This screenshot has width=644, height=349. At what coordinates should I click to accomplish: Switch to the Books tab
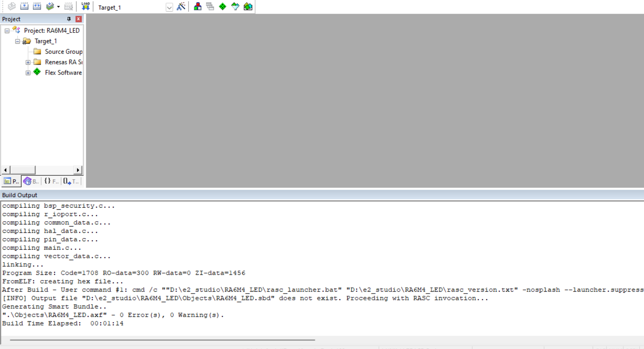pos(31,181)
